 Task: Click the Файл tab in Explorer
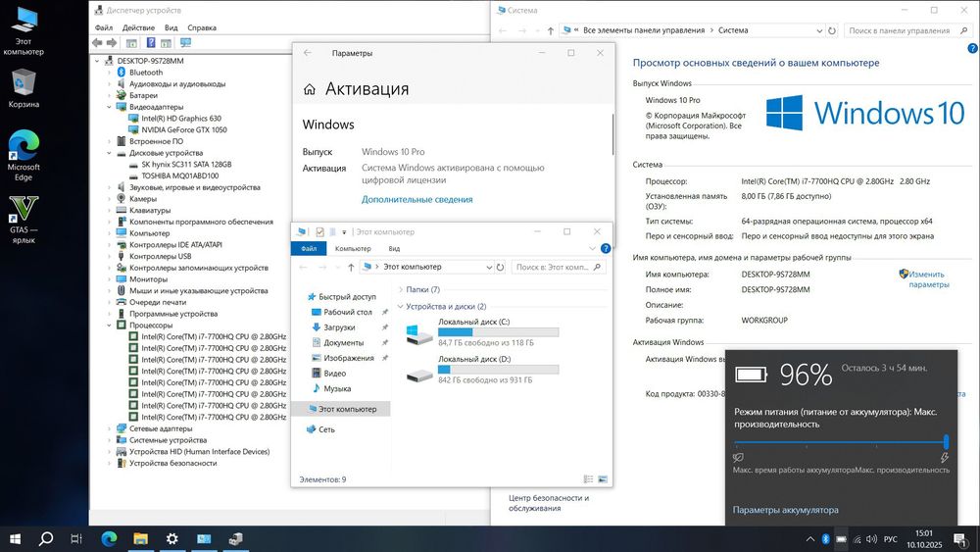[309, 249]
